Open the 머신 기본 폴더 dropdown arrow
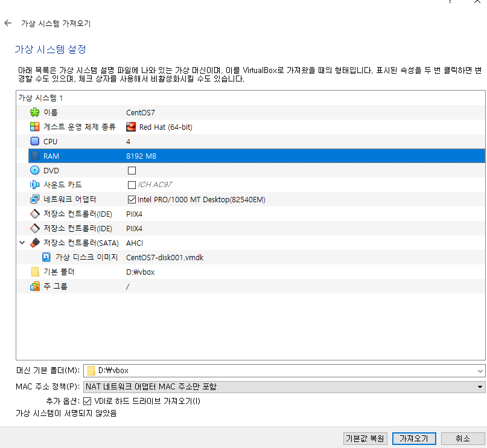The width and height of the screenshot is (487, 448). (480, 371)
